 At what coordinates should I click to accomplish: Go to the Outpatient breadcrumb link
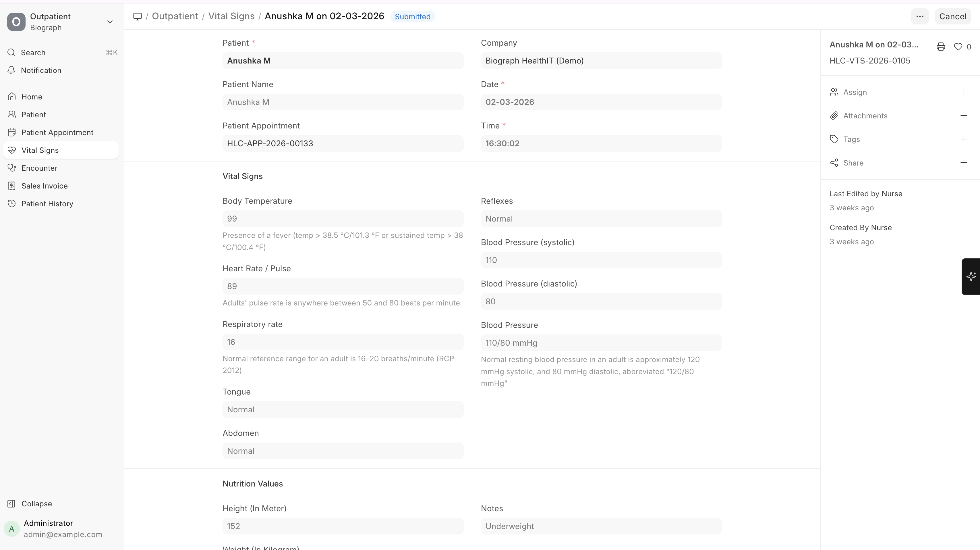[x=175, y=16]
